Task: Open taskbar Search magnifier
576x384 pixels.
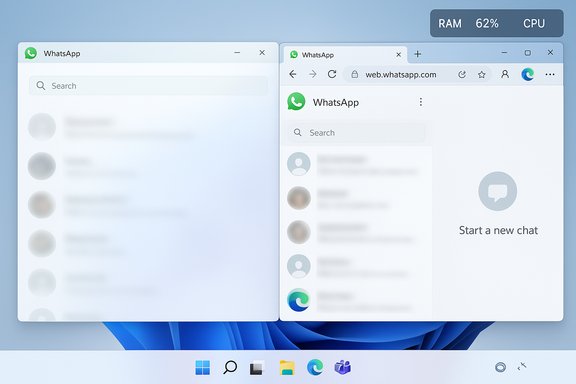Action: click(x=230, y=367)
